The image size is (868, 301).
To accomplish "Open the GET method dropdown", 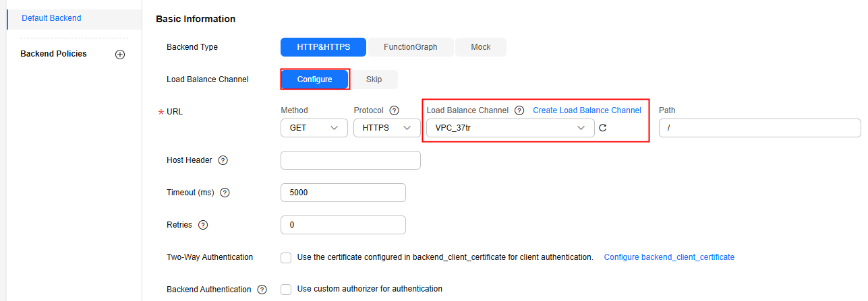I will click(x=314, y=128).
